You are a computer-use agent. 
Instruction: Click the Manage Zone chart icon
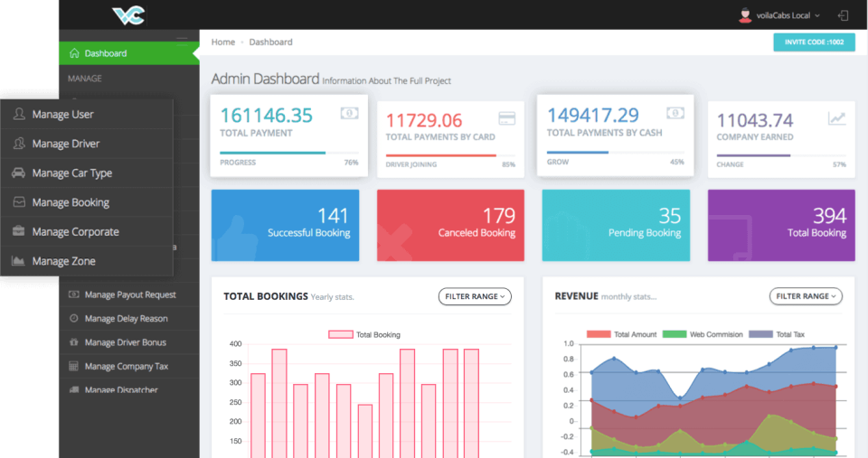click(18, 260)
